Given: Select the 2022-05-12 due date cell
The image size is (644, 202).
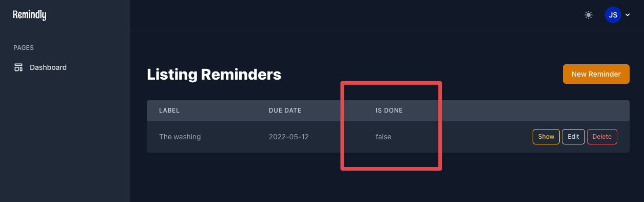Looking at the screenshot, I should pyautogui.click(x=289, y=137).
